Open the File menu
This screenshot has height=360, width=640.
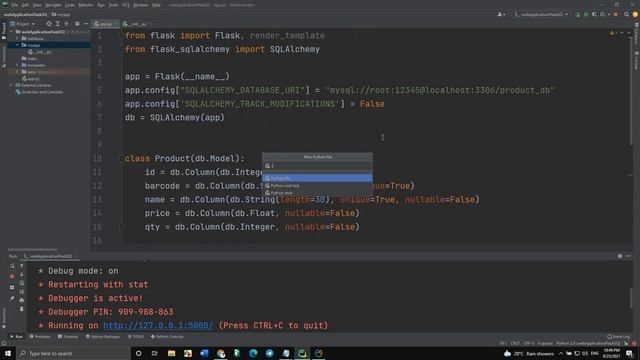(15, 5)
